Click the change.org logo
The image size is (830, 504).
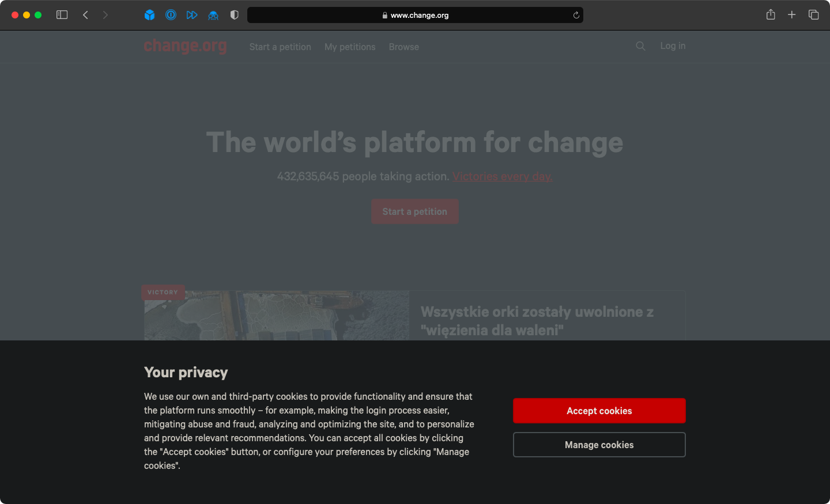pyautogui.click(x=185, y=46)
